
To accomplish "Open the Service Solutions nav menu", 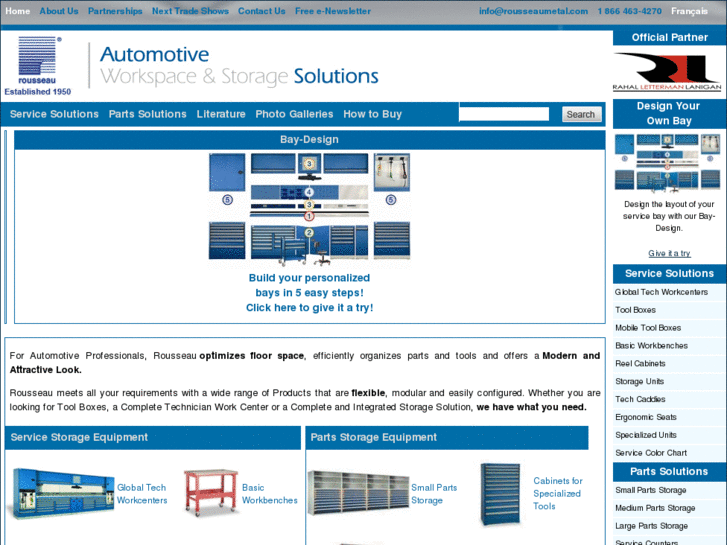I will [54, 114].
